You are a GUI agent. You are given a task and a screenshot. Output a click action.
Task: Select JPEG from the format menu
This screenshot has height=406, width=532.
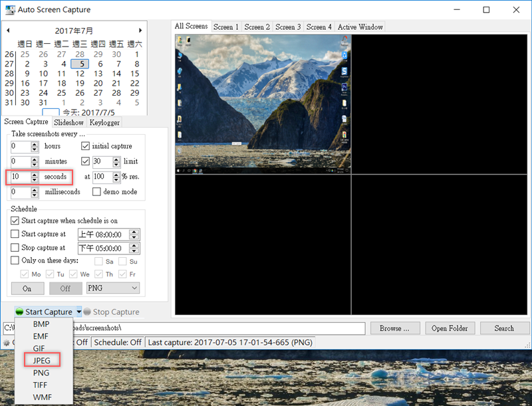pos(42,360)
